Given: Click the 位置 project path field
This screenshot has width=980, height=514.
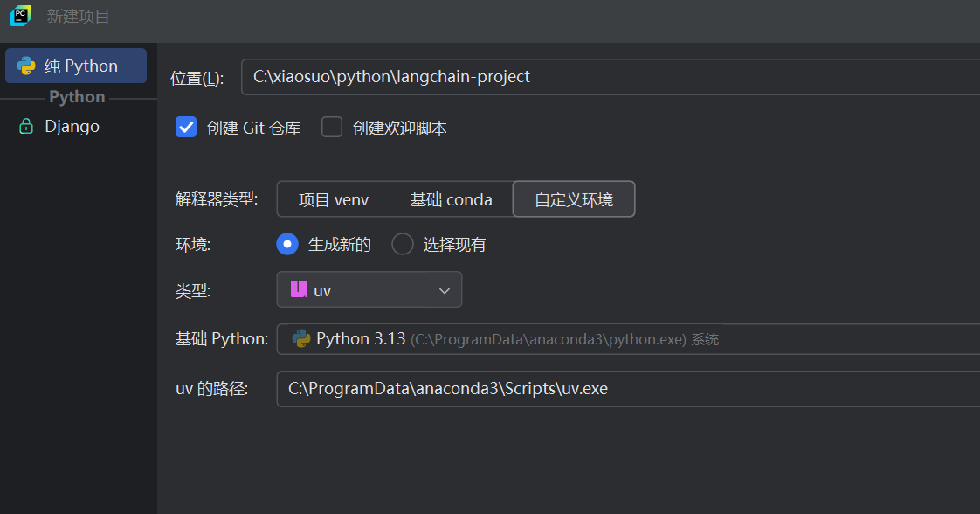Looking at the screenshot, I should pyautogui.click(x=611, y=77).
